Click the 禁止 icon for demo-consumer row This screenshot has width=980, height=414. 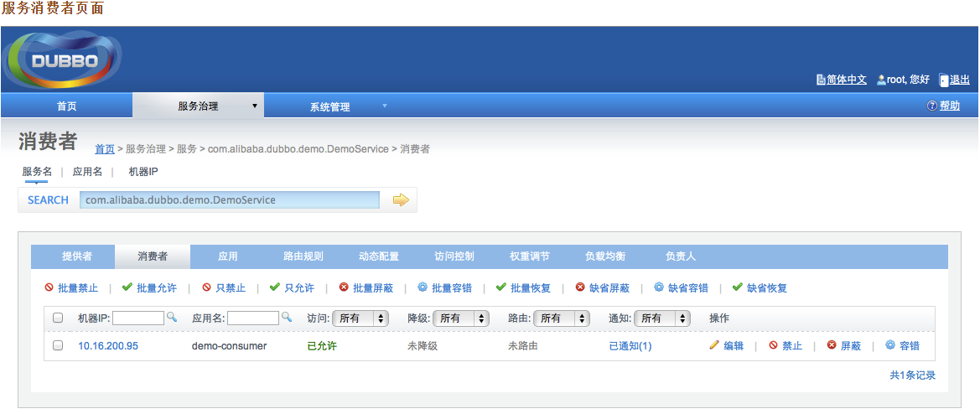[773, 345]
